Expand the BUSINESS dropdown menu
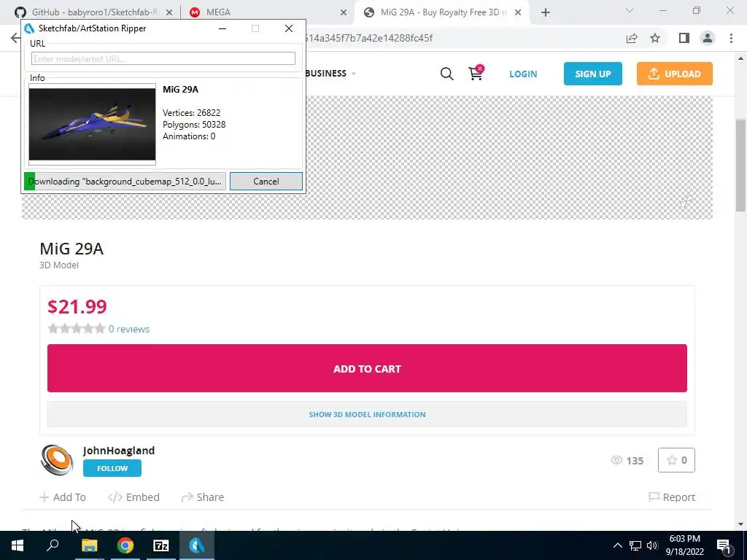 [x=330, y=74]
